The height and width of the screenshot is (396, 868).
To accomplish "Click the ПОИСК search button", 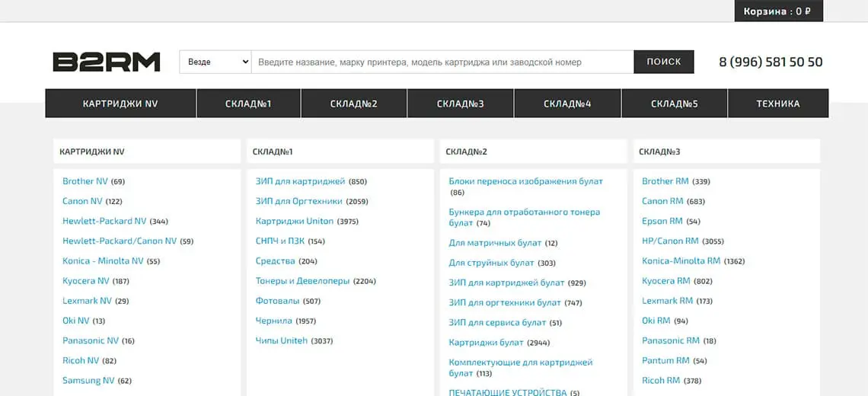I will [664, 62].
